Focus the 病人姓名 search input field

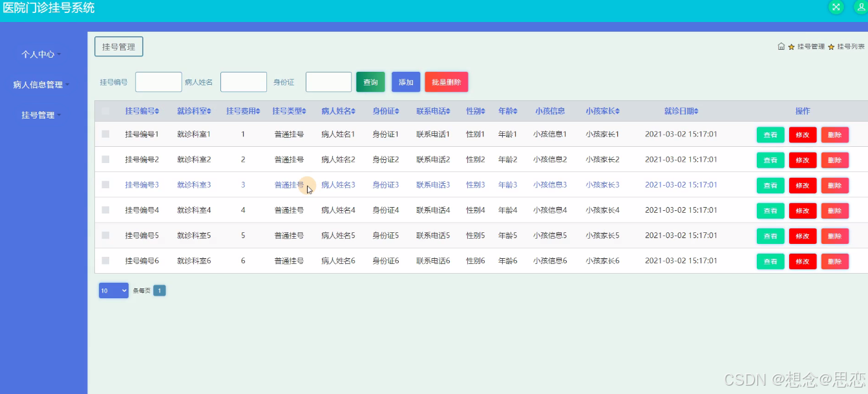[x=244, y=82]
